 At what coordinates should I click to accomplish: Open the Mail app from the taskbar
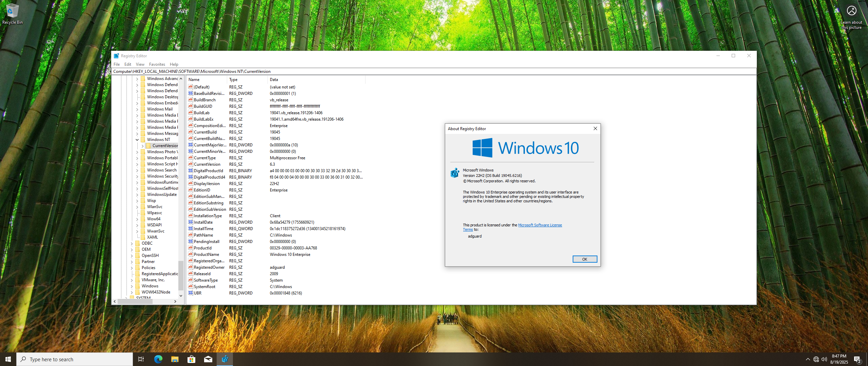click(208, 359)
